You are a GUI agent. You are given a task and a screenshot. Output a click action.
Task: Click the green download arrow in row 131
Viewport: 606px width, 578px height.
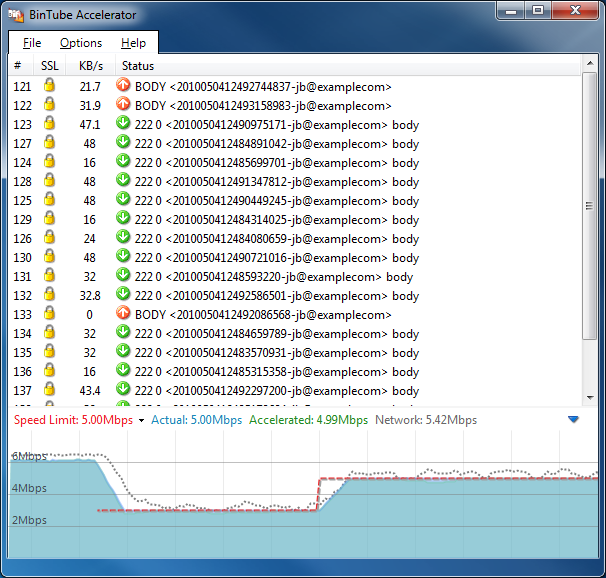[123, 275]
